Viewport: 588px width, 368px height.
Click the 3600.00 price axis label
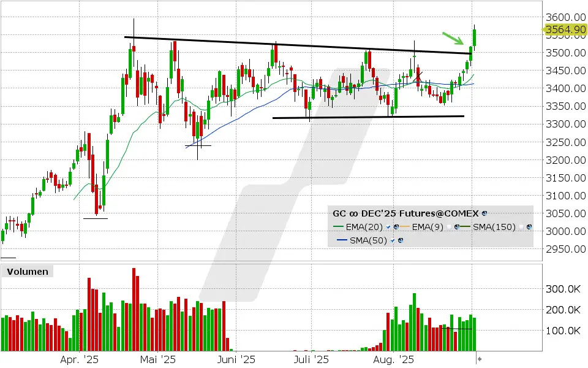565,17
